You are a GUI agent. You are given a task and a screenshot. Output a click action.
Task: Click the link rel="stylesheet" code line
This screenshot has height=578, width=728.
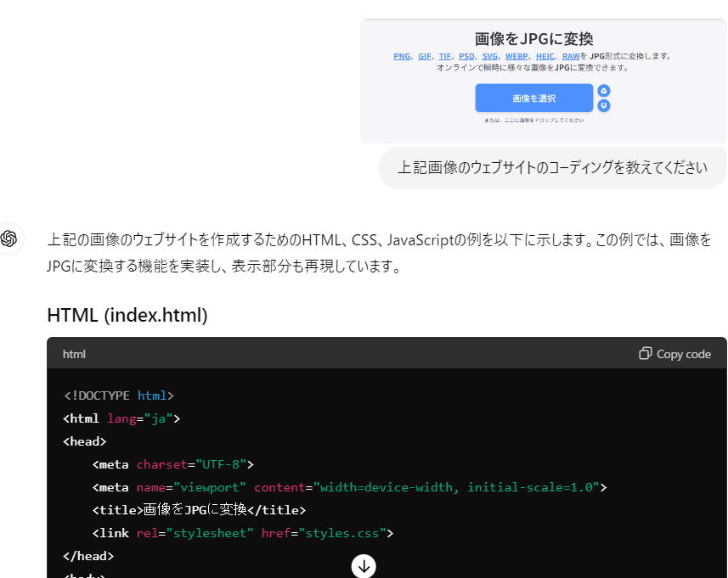point(243,533)
